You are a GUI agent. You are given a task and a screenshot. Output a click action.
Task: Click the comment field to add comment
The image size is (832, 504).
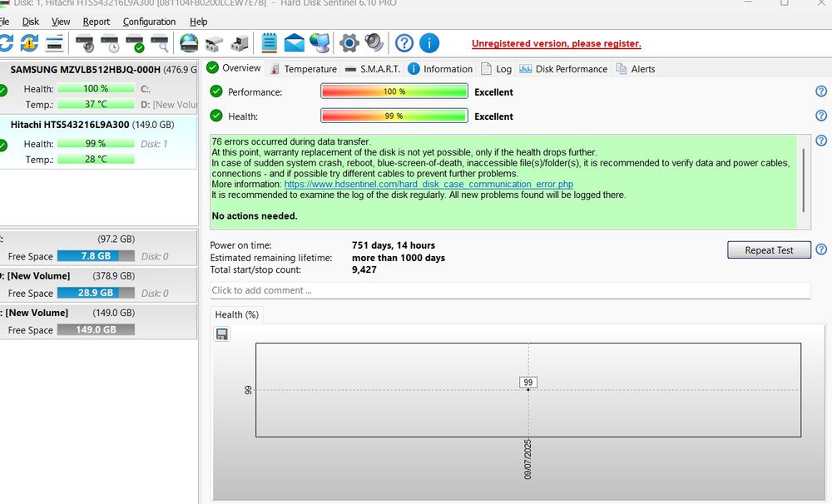pyautogui.click(x=510, y=290)
